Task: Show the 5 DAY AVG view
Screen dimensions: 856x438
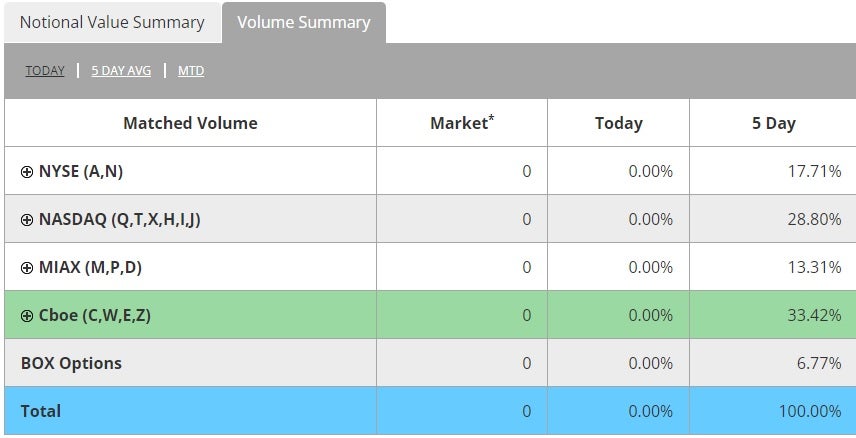Action: 121,70
